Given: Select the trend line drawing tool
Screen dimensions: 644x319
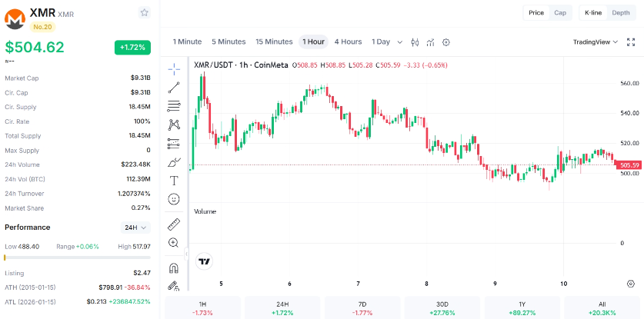Looking at the screenshot, I should pyautogui.click(x=174, y=88).
